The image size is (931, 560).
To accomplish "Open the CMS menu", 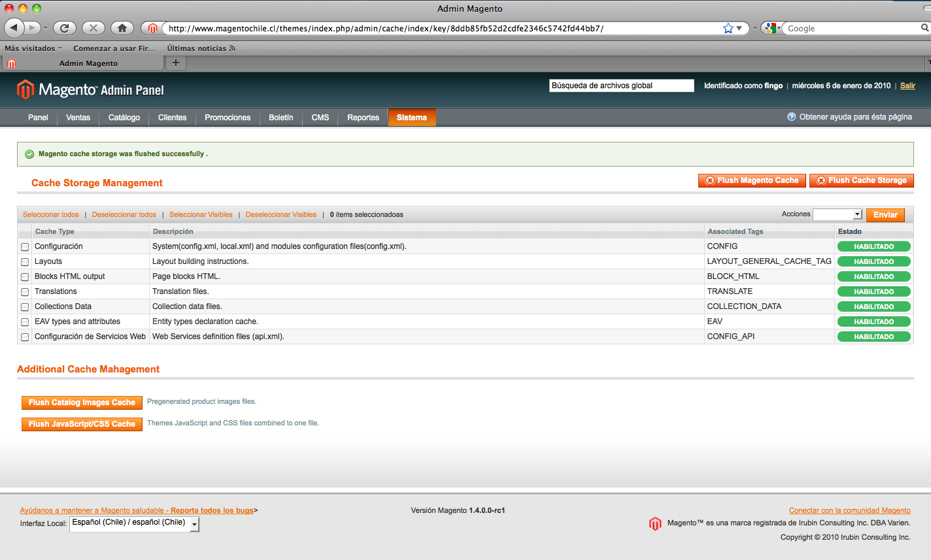I will [320, 118].
